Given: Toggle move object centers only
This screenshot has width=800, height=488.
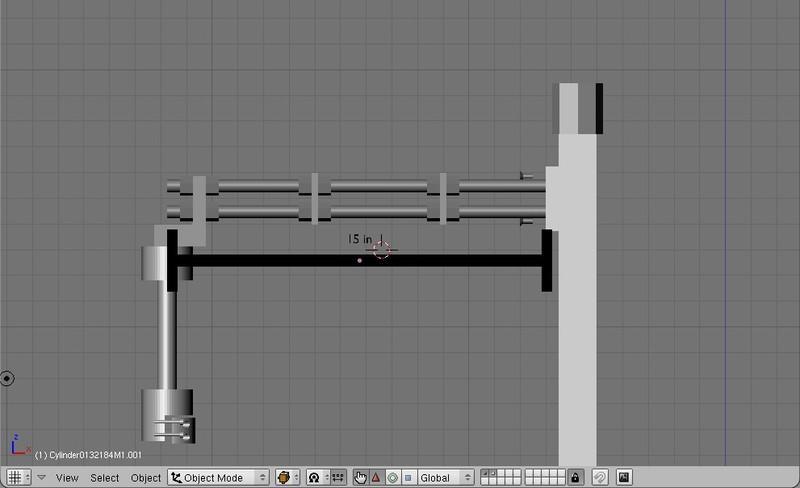Looking at the screenshot, I should 338,477.
